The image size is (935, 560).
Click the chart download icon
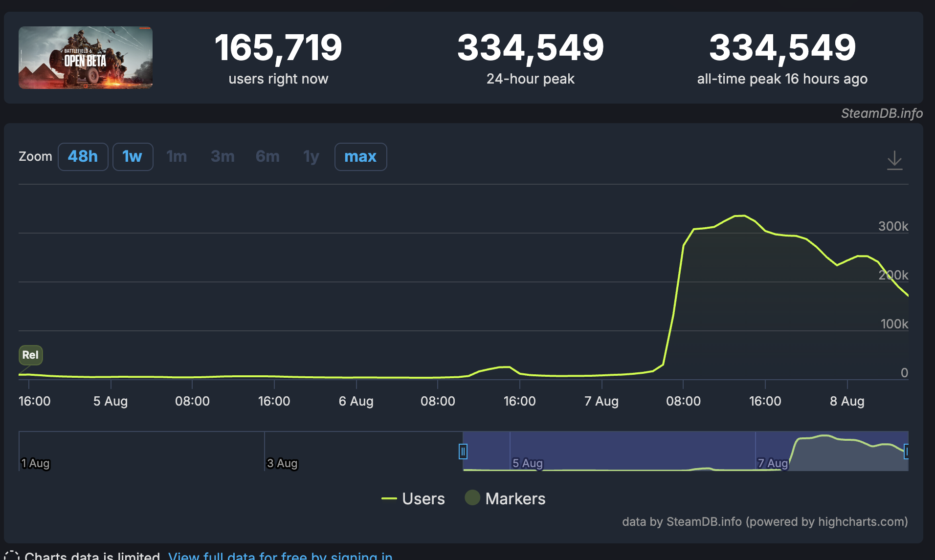pos(895,160)
